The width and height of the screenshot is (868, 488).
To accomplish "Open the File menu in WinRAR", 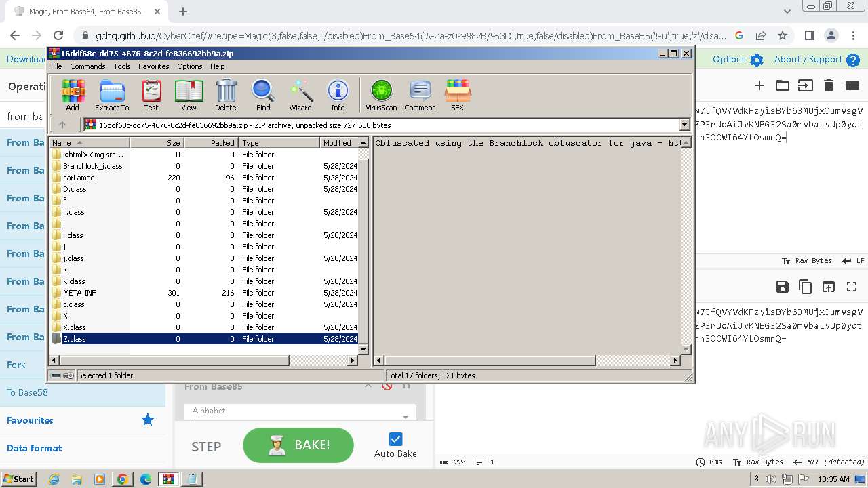I will tap(56, 66).
